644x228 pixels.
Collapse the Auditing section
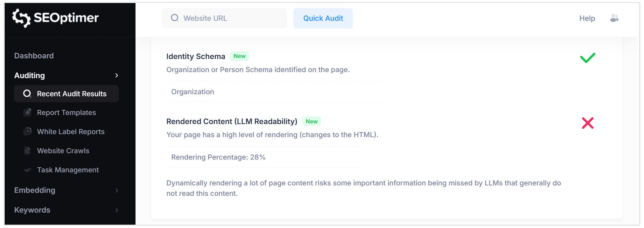pos(116,75)
